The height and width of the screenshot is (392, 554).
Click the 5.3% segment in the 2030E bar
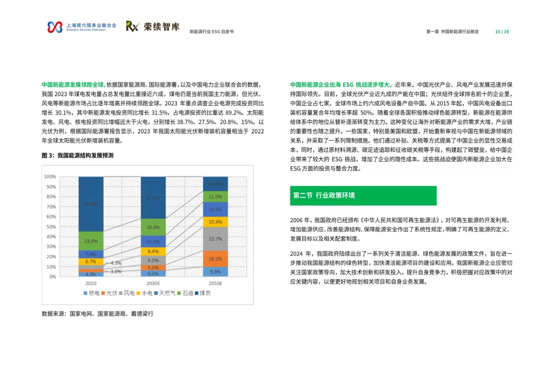153,268
